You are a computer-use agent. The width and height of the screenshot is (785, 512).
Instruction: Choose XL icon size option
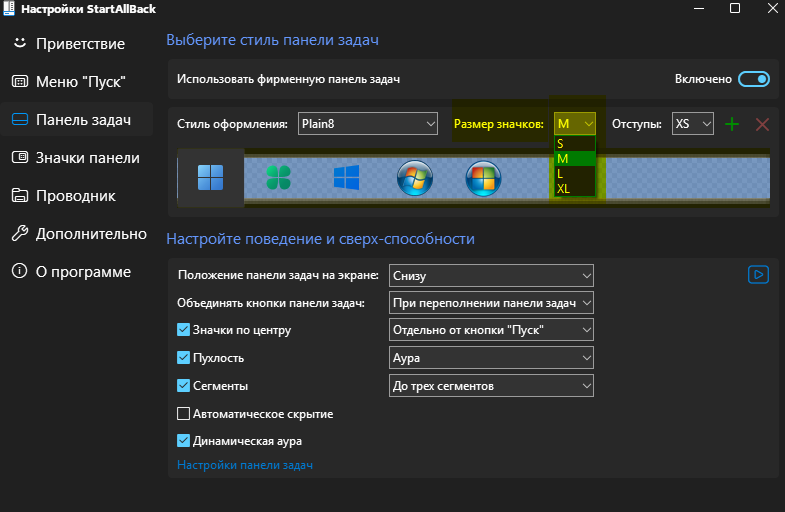tap(575, 189)
